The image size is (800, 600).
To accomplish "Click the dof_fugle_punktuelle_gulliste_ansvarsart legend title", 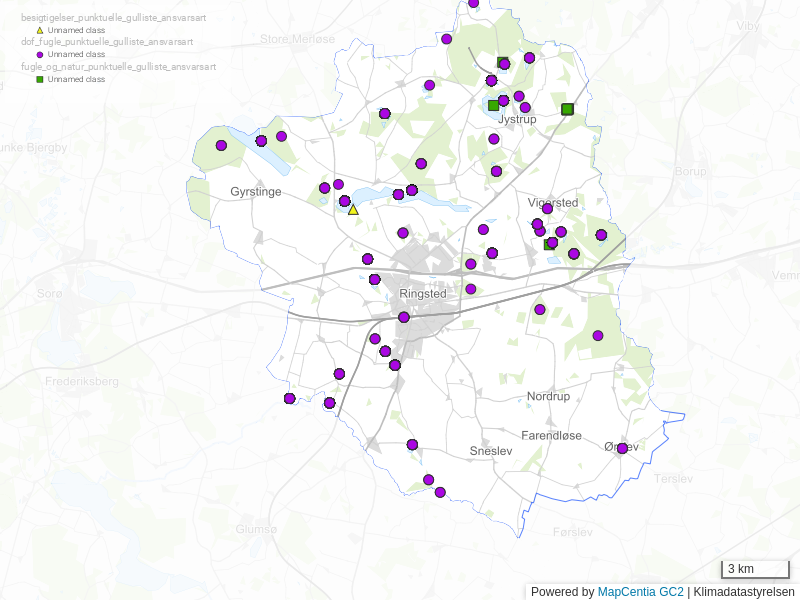I will [x=107, y=42].
